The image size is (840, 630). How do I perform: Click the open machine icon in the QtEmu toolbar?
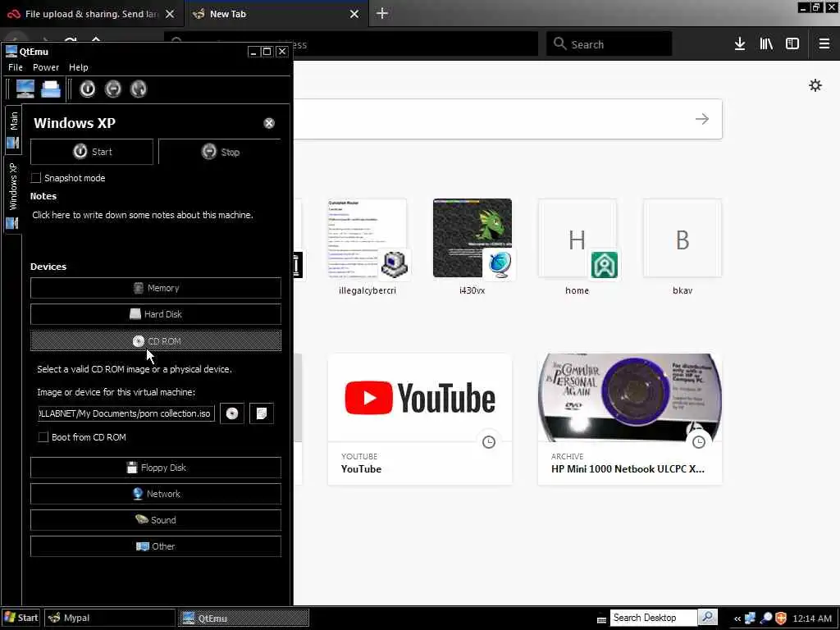pos(51,89)
